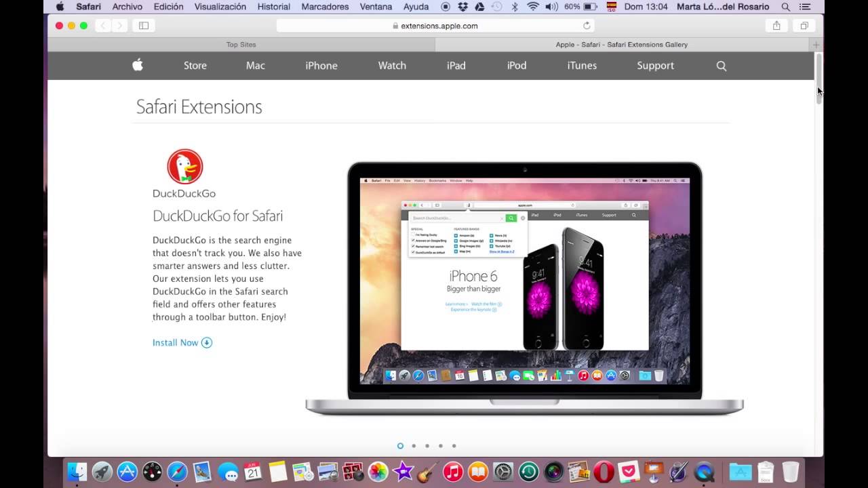Image resolution: width=868 pixels, height=488 pixels.
Task: Click the Install Now link
Action: (182, 342)
